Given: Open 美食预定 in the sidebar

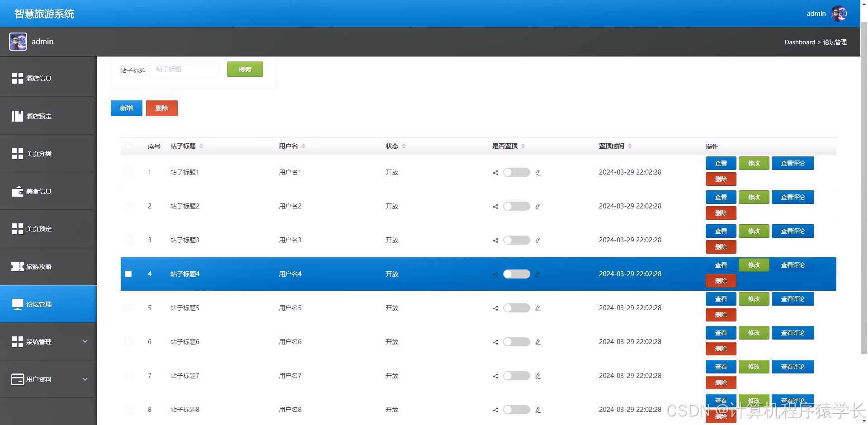Looking at the screenshot, I should [48, 229].
